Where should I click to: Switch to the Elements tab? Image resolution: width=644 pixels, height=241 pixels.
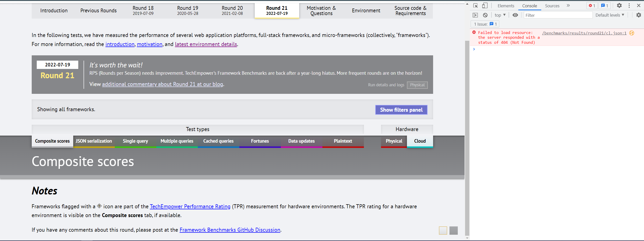(506, 6)
